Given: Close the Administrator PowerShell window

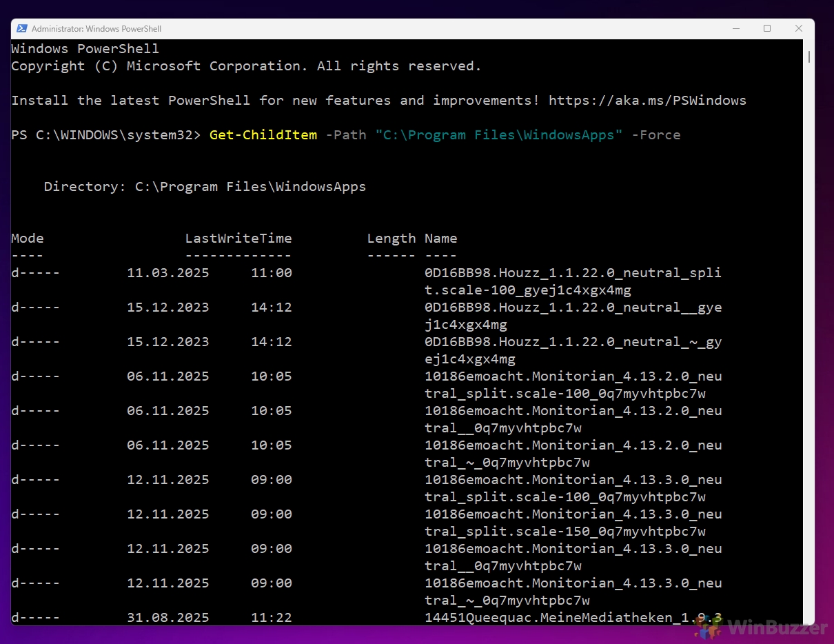Looking at the screenshot, I should [799, 29].
